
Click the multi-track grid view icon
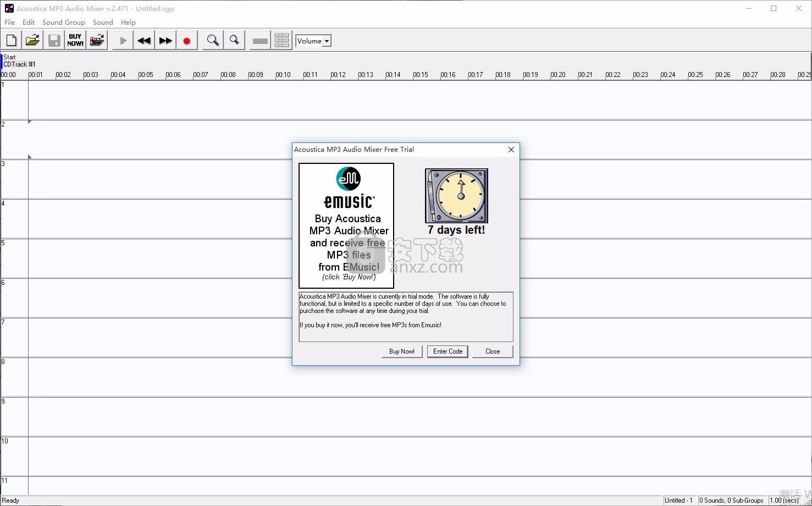tap(281, 41)
